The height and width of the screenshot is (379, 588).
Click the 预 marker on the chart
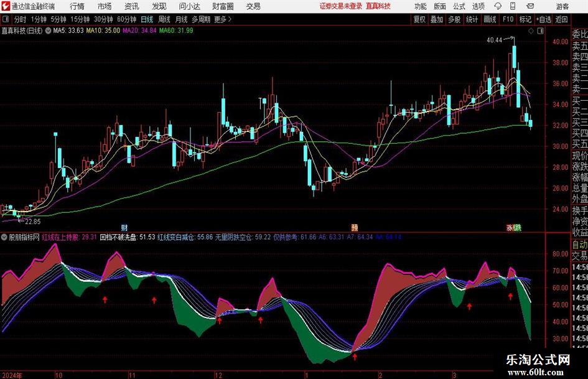[x=355, y=227]
